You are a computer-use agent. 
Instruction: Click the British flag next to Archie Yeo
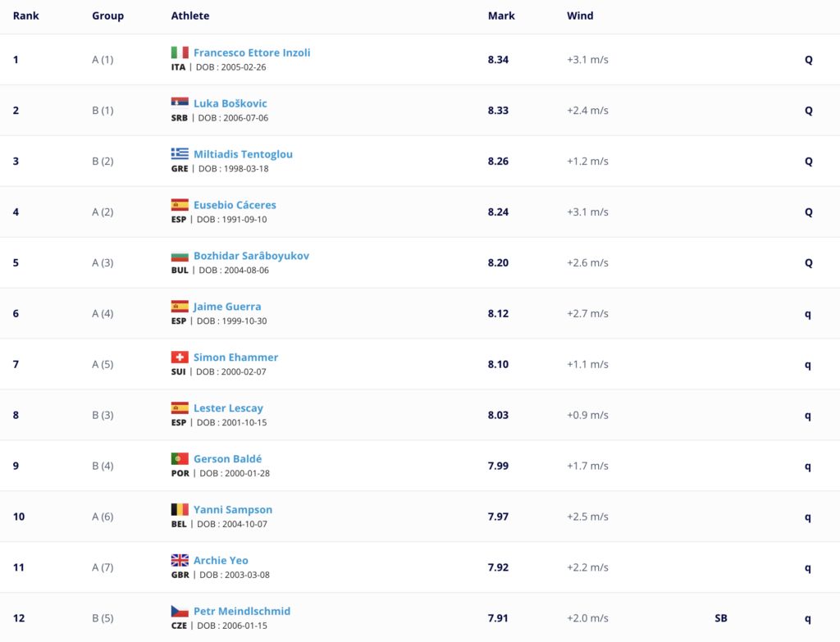(x=180, y=560)
